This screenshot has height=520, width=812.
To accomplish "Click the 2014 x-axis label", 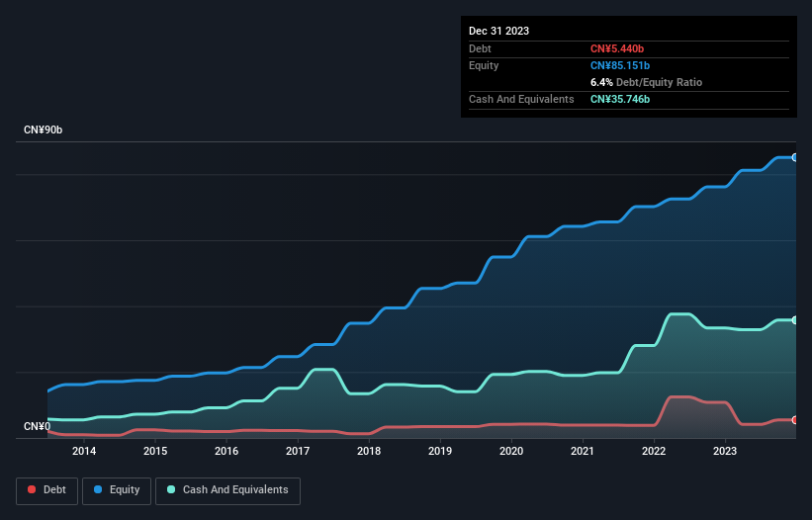I will coord(84,451).
